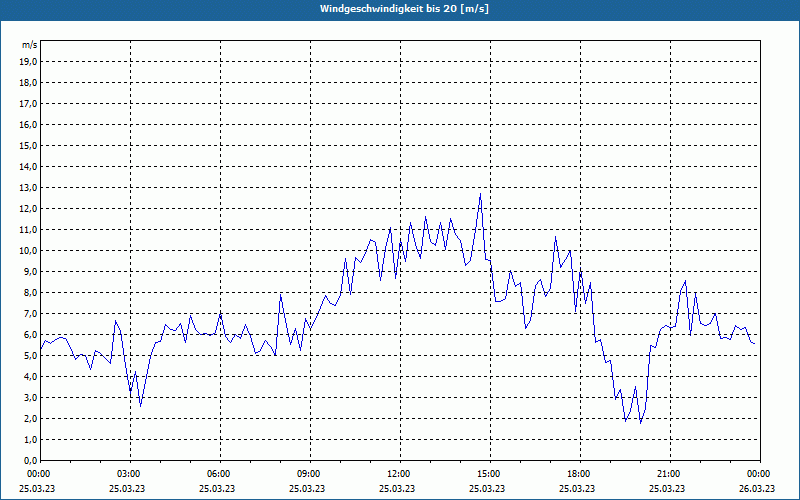Image resolution: width=800 pixels, height=500 pixels.
Task: Click the "12,0" y-axis value
Action: click(29, 209)
